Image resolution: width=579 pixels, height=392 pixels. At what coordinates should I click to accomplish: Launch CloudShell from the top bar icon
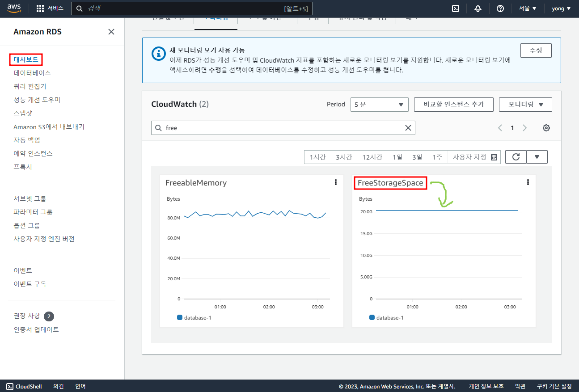pos(456,8)
